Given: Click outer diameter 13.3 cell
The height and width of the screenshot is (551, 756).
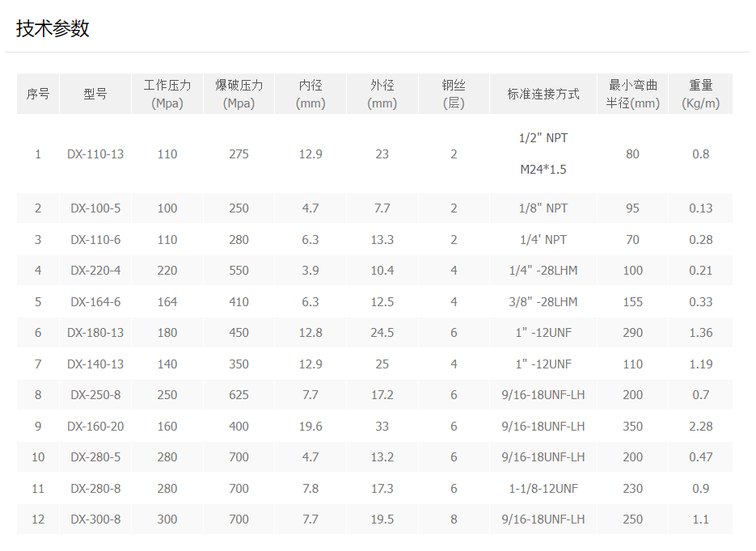Looking at the screenshot, I should click(382, 239).
